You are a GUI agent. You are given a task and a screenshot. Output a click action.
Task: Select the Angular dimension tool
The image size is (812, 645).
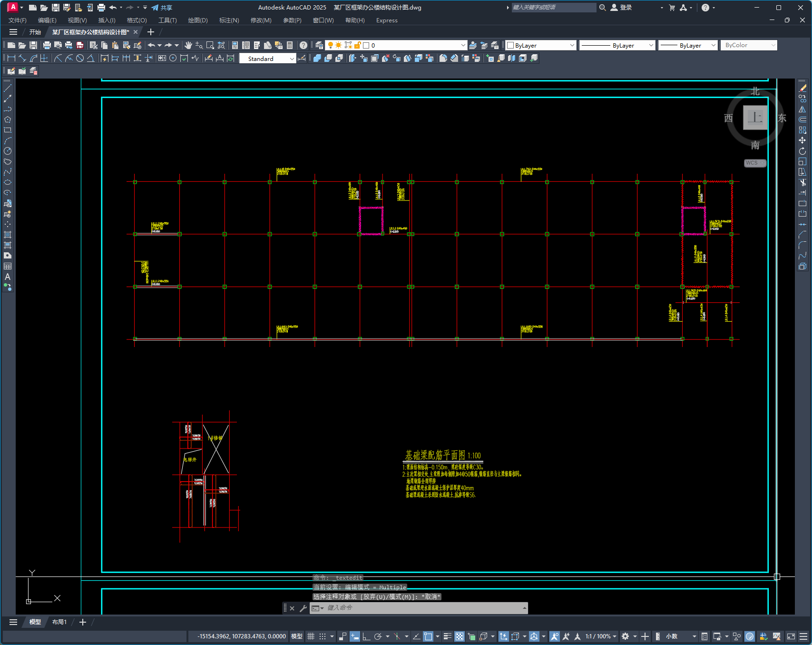[x=90, y=58]
